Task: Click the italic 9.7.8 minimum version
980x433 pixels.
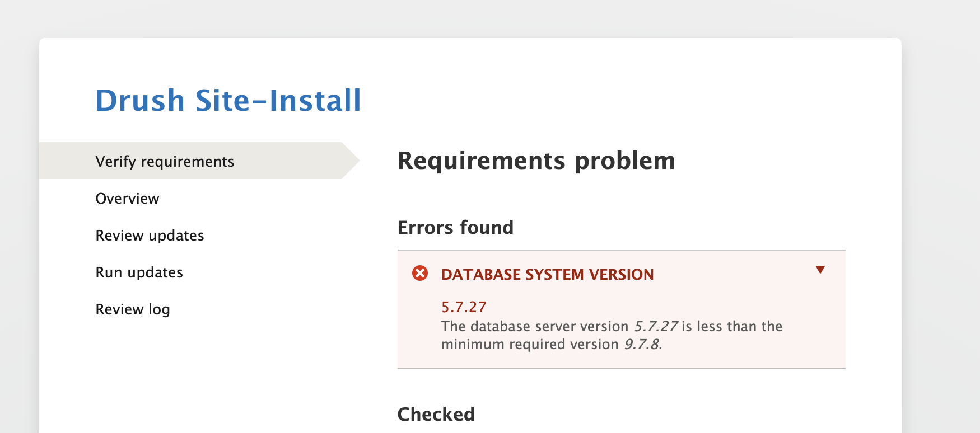Action: pos(642,344)
